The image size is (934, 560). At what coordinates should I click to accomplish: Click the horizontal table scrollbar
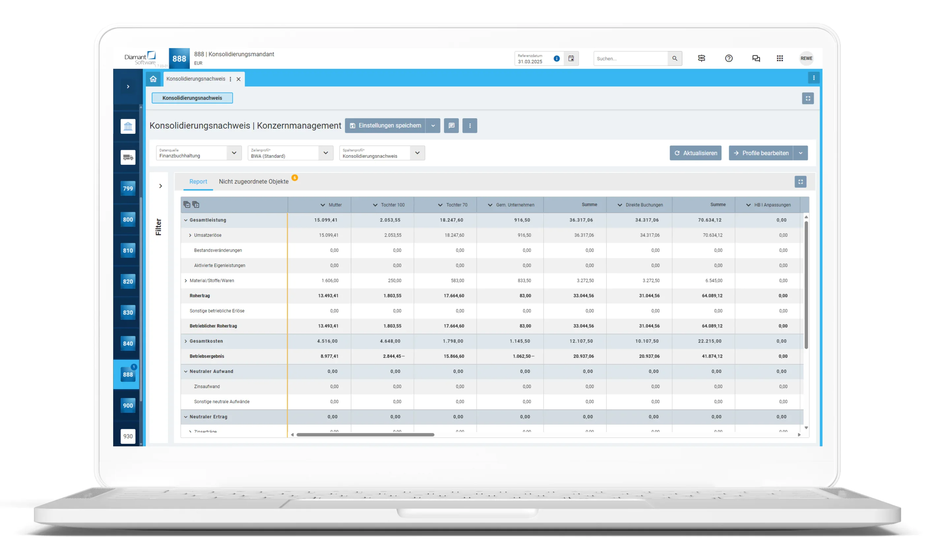coord(365,435)
